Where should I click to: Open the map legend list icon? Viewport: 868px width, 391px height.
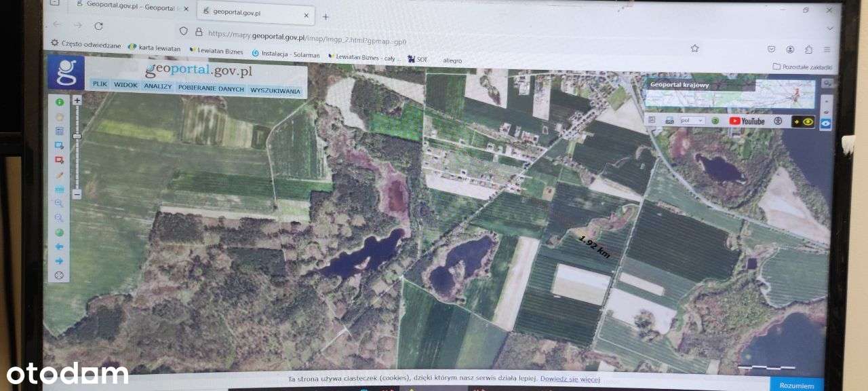59,131
